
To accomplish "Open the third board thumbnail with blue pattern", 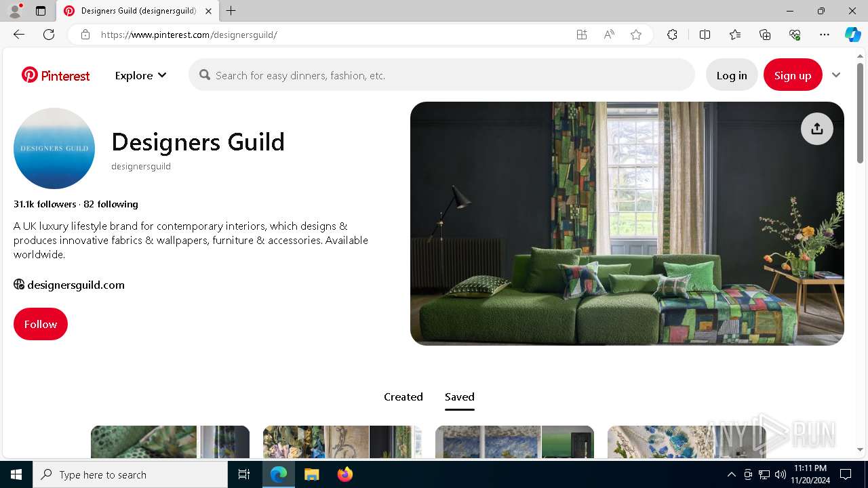I will [x=515, y=442].
